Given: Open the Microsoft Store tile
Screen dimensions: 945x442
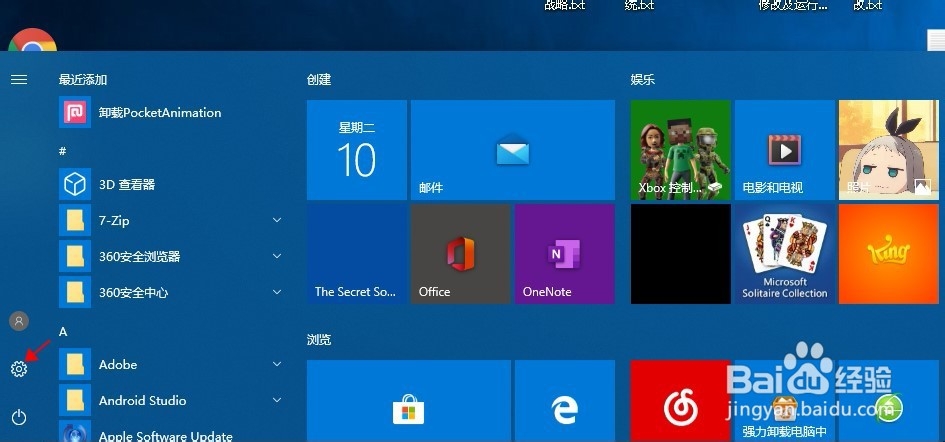Looking at the screenshot, I should (x=409, y=401).
